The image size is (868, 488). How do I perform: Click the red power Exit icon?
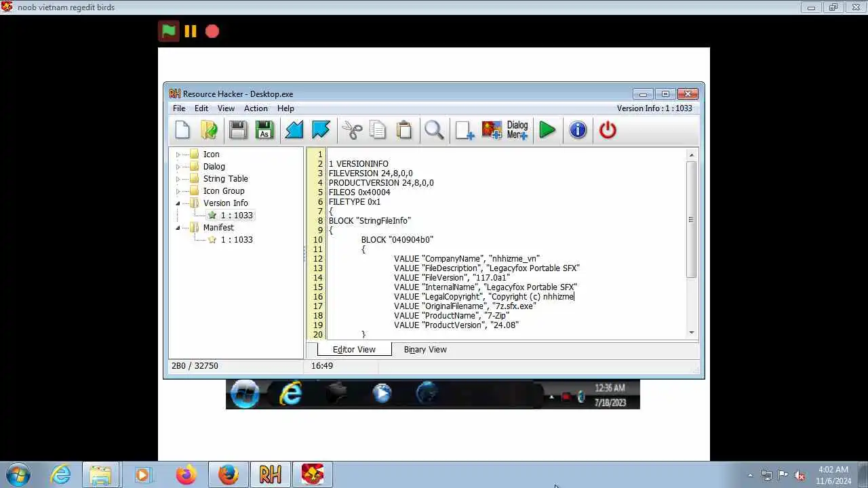[x=608, y=130]
